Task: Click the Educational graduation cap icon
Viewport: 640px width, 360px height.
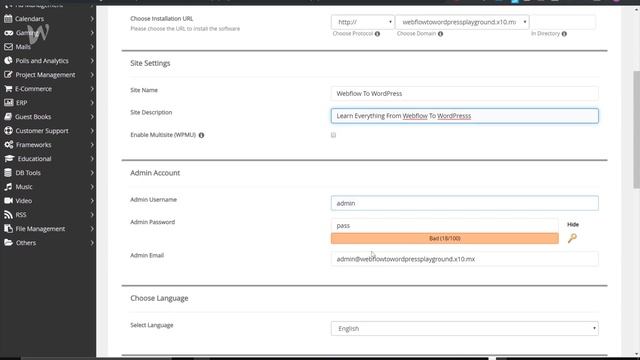Action: [9, 158]
